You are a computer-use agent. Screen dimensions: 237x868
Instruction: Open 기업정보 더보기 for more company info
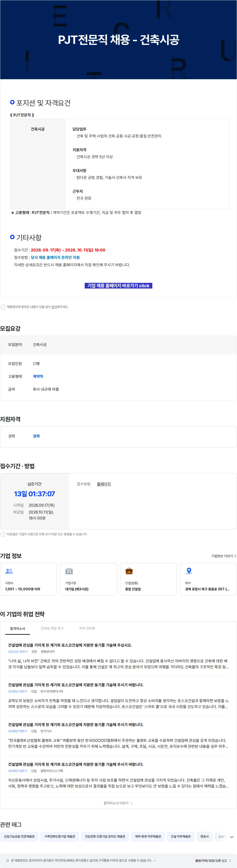pyautogui.click(x=223, y=556)
